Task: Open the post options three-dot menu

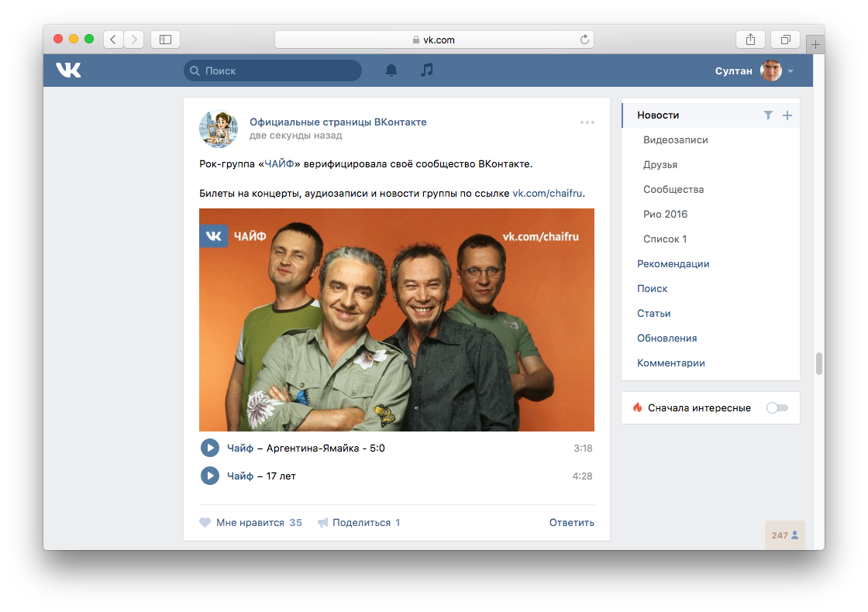Action: (587, 122)
